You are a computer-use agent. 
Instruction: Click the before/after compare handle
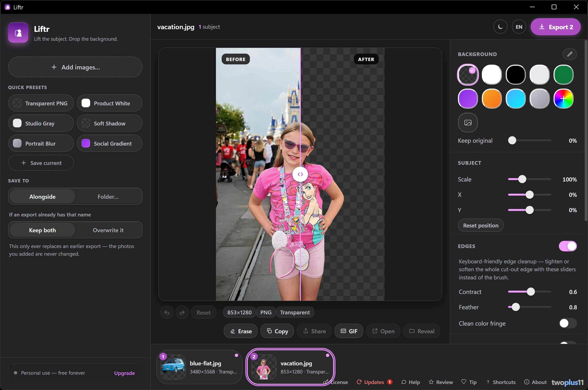(300, 174)
